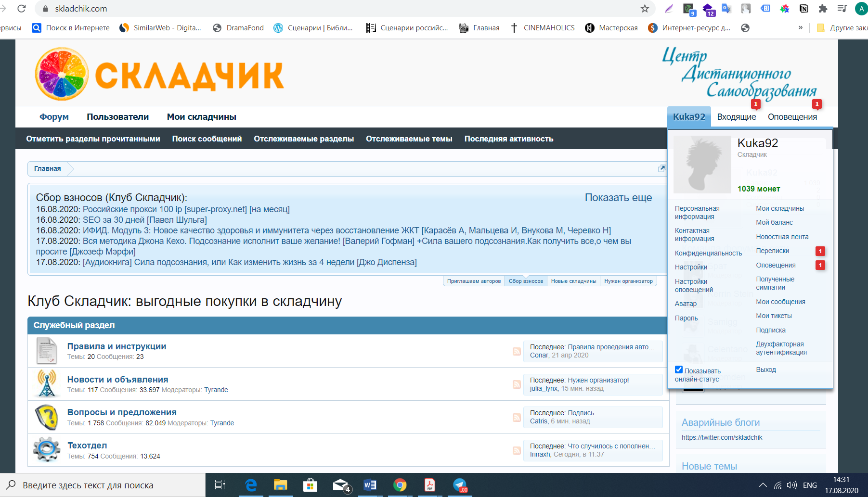Open Telegram from the taskbar

pos(460,485)
